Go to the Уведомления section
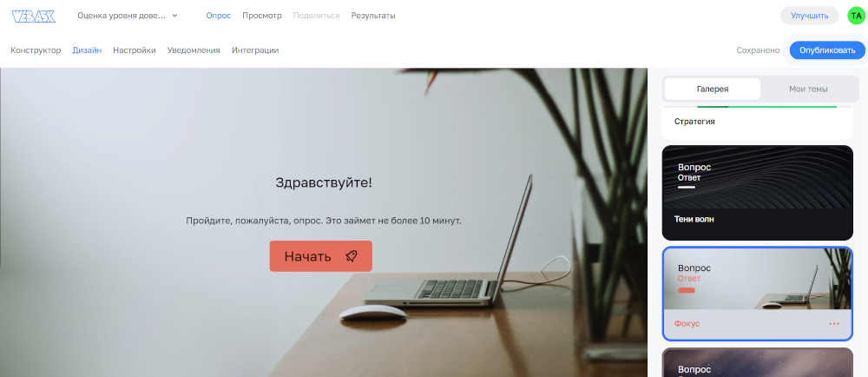The width and height of the screenshot is (868, 377). [x=194, y=50]
